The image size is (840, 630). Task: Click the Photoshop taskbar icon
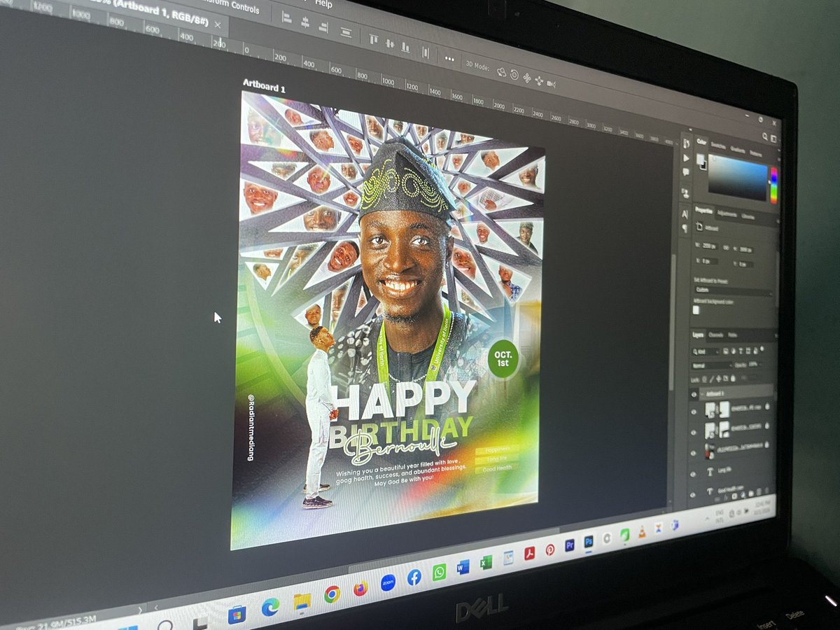[589, 541]
